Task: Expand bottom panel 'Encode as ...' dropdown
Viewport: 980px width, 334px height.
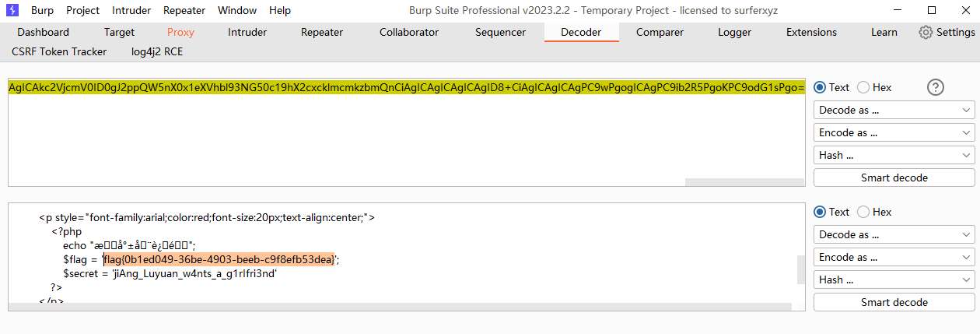Action: (x=894, y=257)
